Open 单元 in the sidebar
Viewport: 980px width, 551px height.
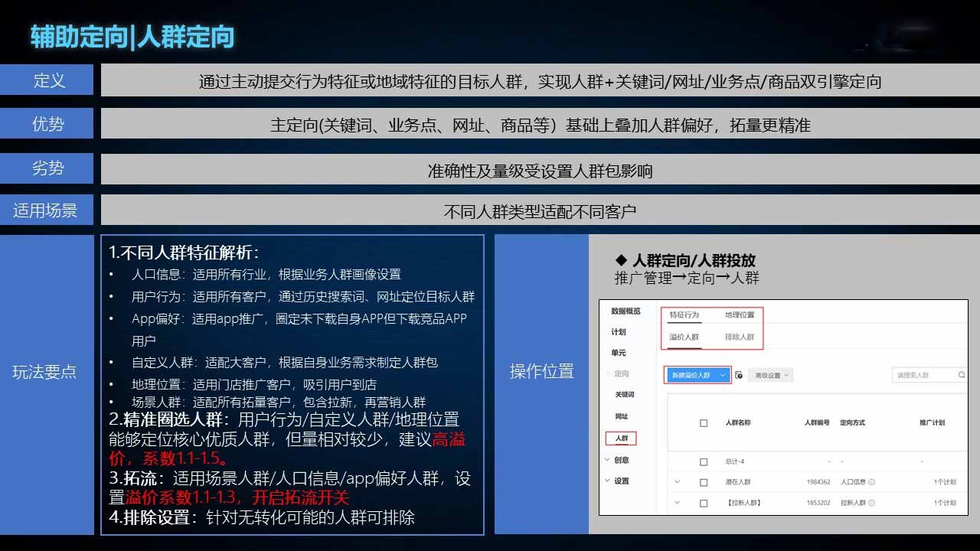(x=618, y=353)
